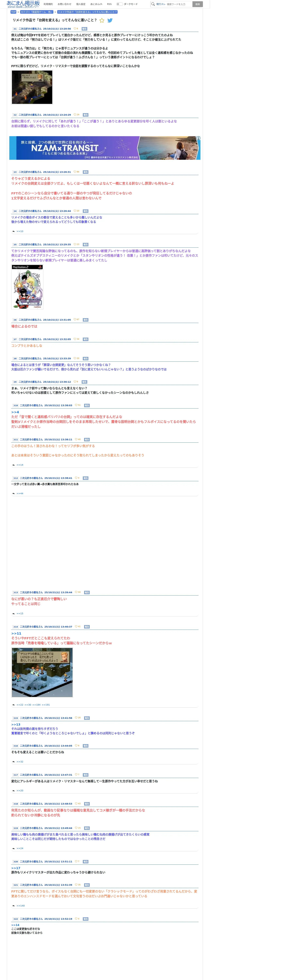Share the thread via the Twitter bird icon
This screenshot has width=296, height=980.
click(x=110, y=21)
